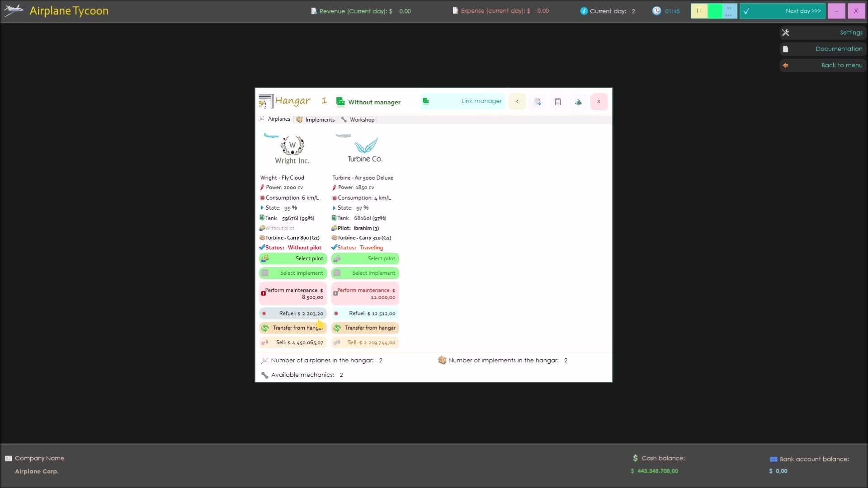Screen dimensions: 868x488
Task: Advance with Next day button
Action: [x=782, y=11]
